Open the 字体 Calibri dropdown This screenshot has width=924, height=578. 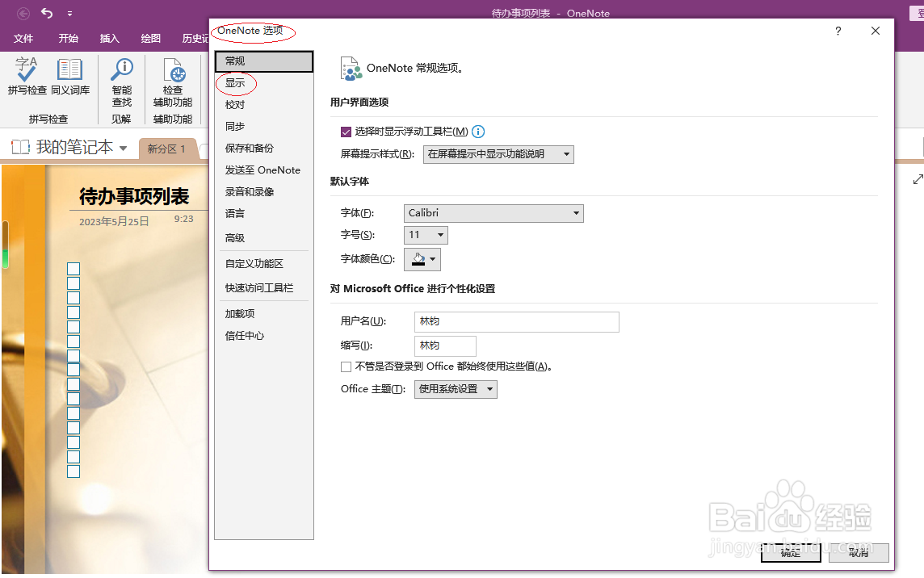[x=493, y=213]
